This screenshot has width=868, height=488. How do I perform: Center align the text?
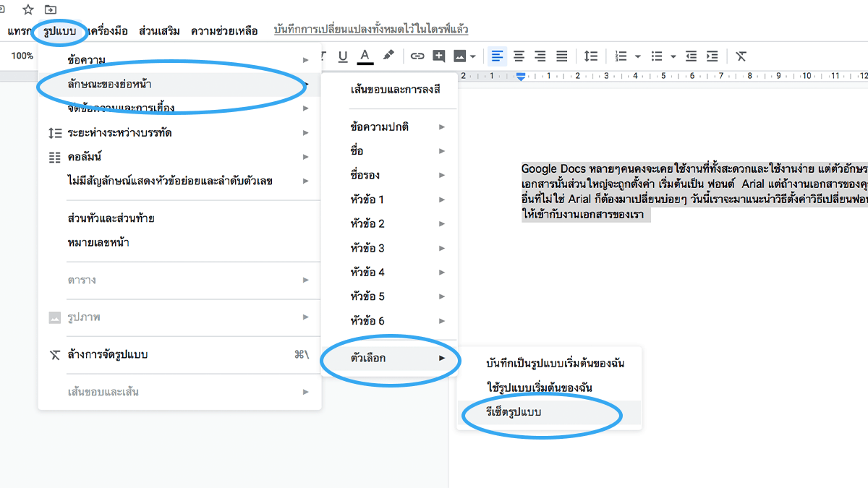point(519,56)
